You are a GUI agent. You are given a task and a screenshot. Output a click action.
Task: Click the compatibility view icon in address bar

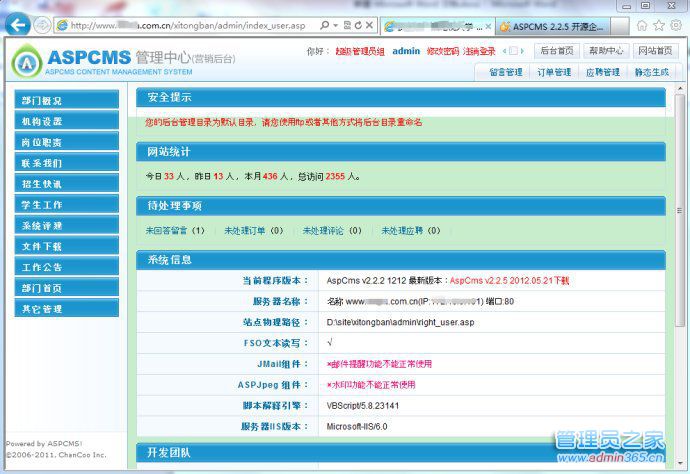(x=347, y=25)
